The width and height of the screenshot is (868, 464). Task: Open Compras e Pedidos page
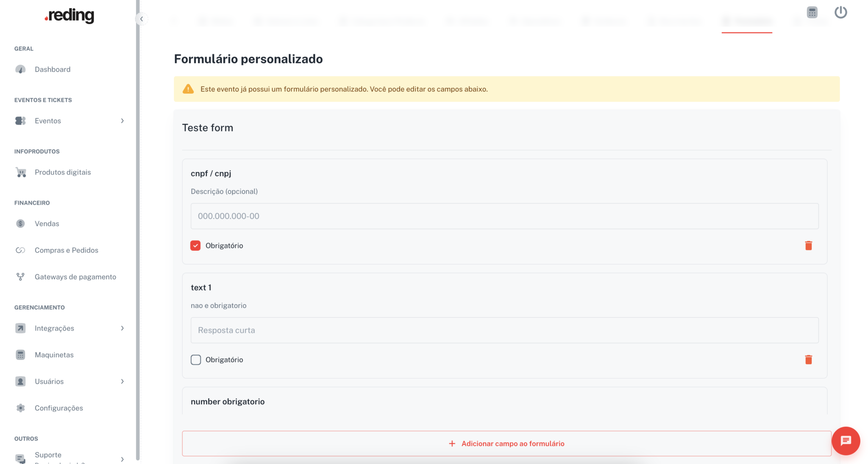tap(66, 250)
